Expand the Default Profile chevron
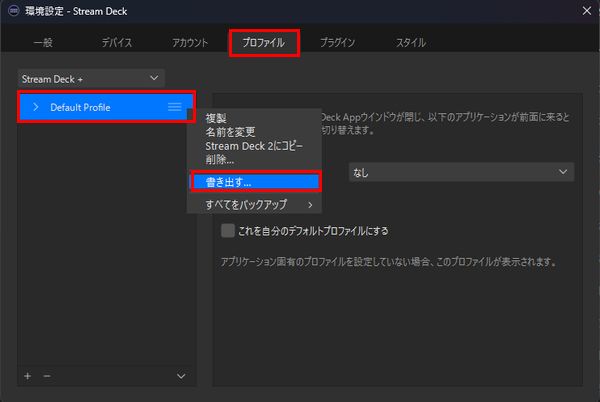Image resolution: width=600 pixels, height=402 pixels. pyautogui.click(x=36, y=107)
